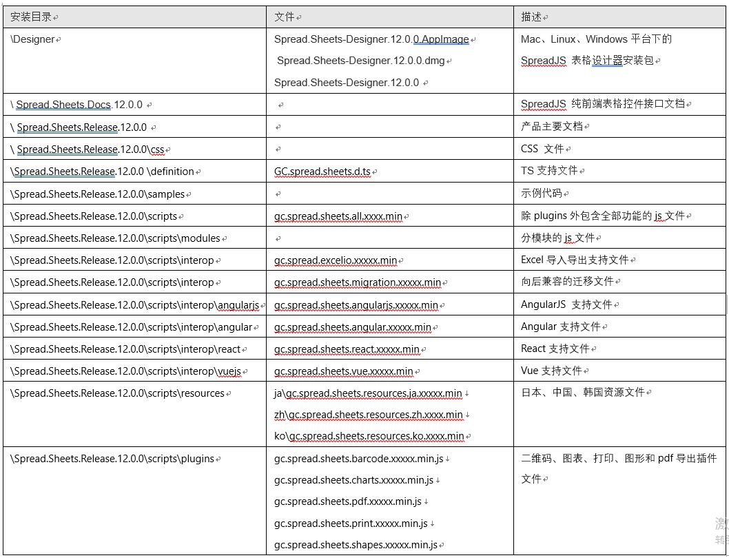The image size is (729, 560).
Task: Click the description TS 支持文件
Action: tap(549, 171)
